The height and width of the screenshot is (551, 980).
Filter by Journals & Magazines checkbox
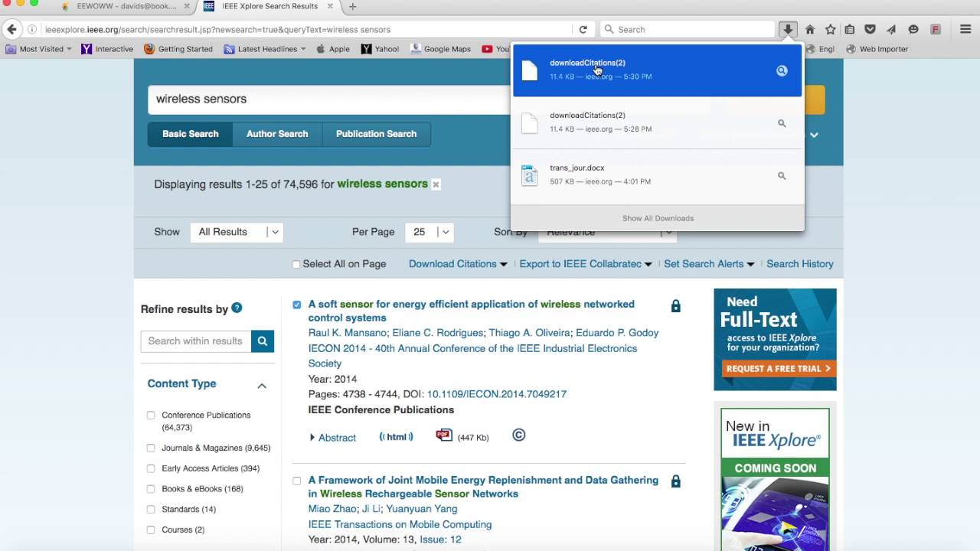point(151,448)
